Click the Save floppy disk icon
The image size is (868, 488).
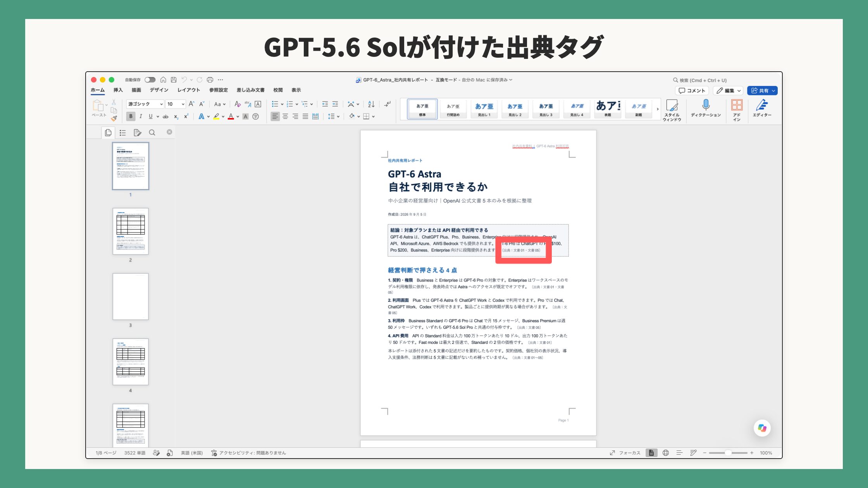click(x=174, y=80)
